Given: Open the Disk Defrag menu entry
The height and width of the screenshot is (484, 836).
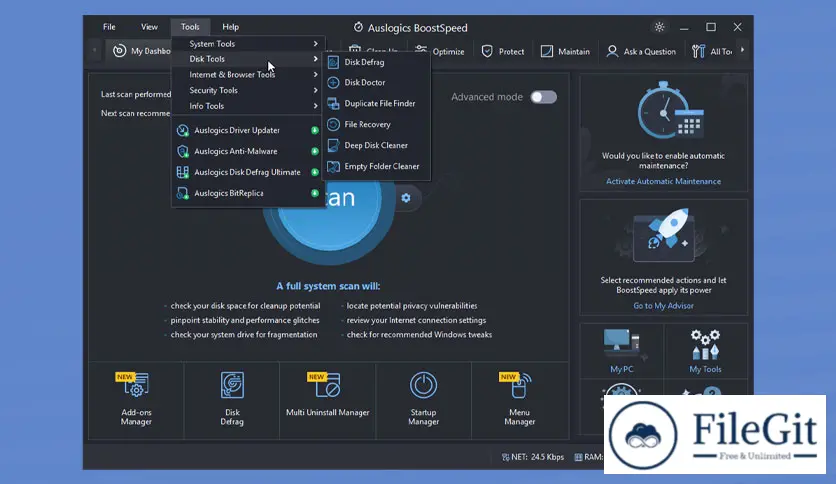Looking at the screenshot, I should tap(376, 62).
